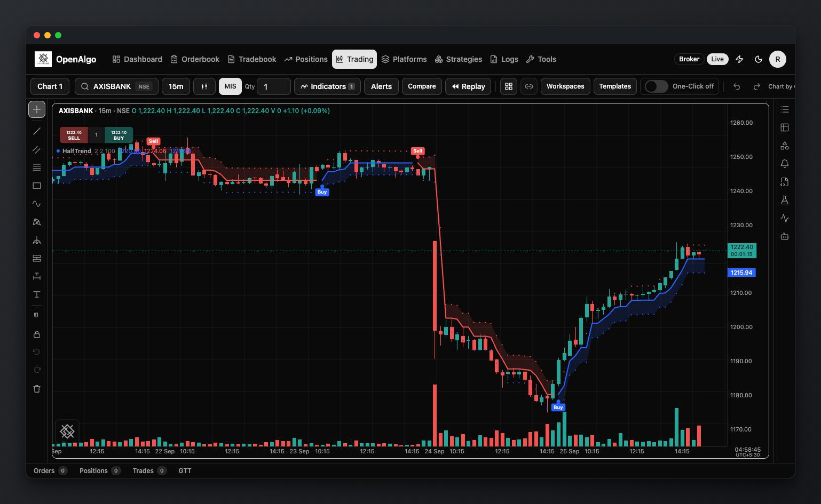The height and width of the screenshot is (504, 821).
Task: Open the Compare symbols button
Action: [x=422, y=86]
